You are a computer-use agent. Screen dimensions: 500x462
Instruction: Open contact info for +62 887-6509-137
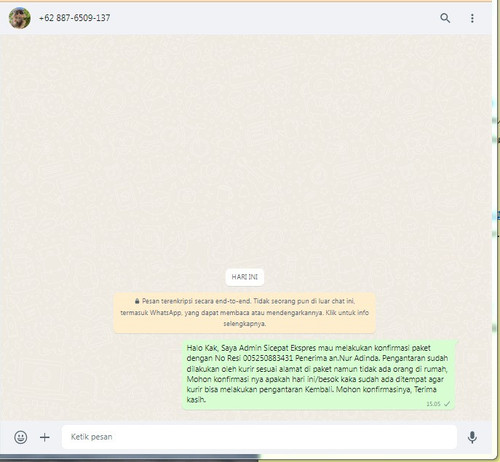click(x=75, y=18)
